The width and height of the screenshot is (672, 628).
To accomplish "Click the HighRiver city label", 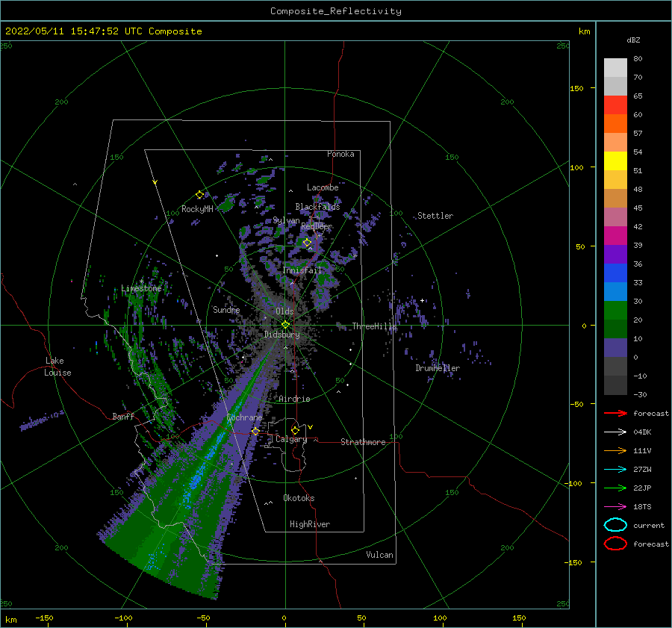I will [310, 524].
